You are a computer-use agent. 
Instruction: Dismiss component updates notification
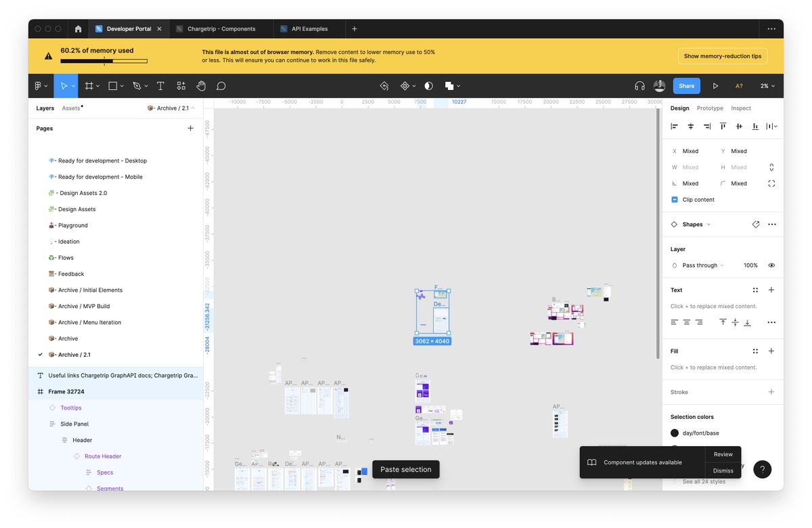[x=723, y=470]
